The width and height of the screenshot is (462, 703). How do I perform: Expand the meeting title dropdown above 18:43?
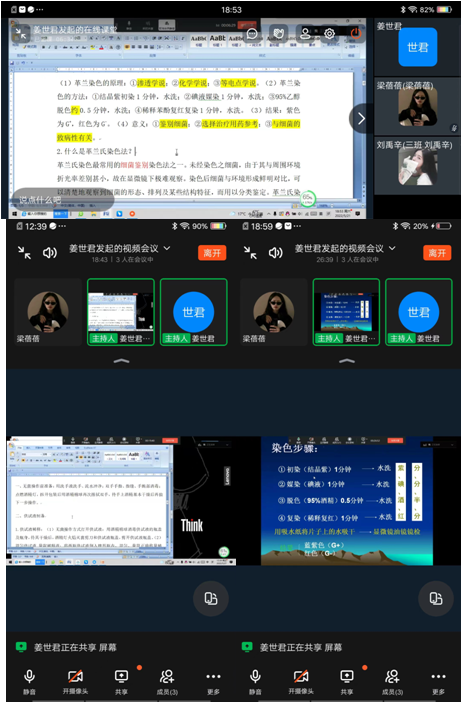point(167,248)
